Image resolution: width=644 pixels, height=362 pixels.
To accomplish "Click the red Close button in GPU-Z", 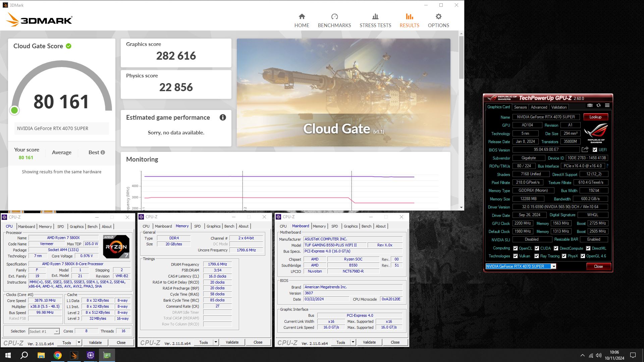I will [x=598, y=266].
